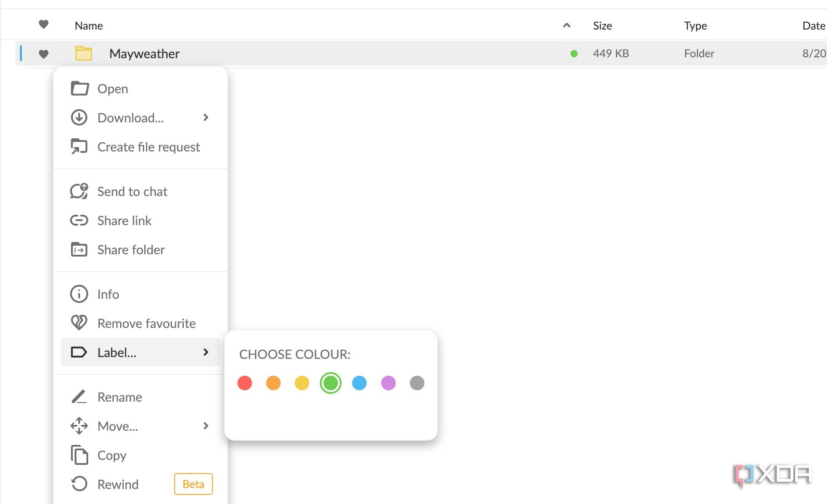
Task: Choose Open from the context menu
Action: 141,88
